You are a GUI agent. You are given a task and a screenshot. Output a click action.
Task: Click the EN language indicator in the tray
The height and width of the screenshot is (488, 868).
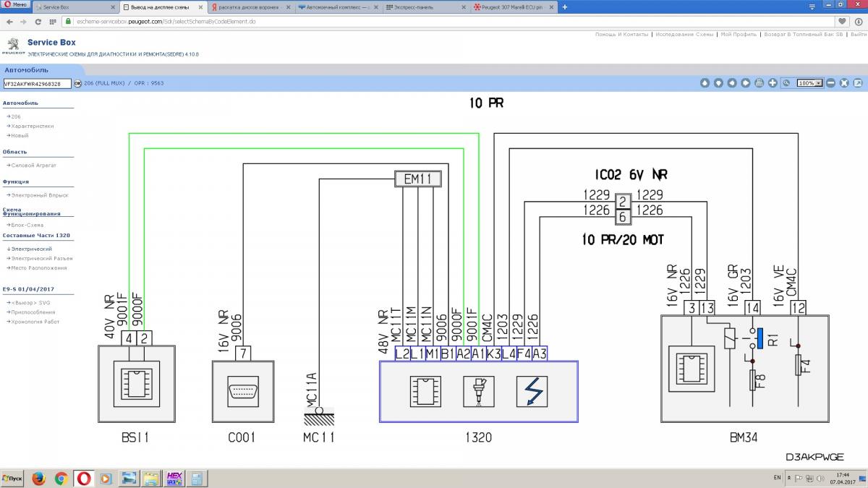coord(776,478)
